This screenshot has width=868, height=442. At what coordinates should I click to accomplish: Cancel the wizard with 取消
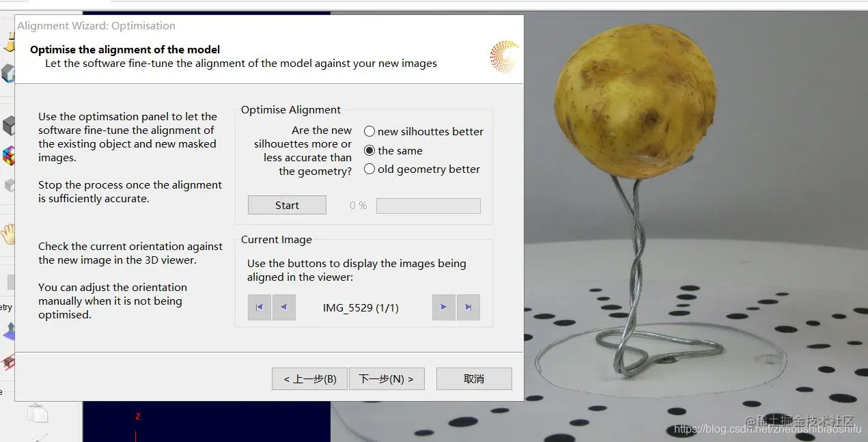coord(474,378)
